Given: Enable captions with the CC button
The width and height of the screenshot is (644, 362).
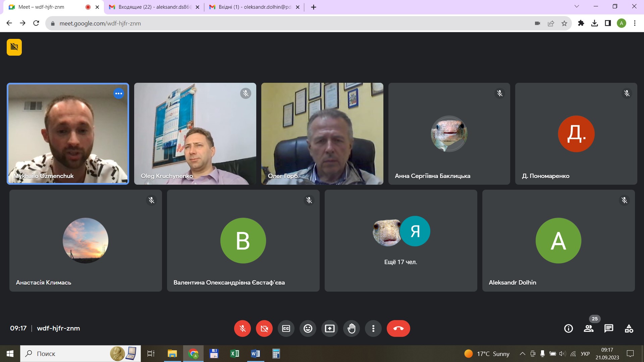Looking at the screenshot, I should (286, 328).
